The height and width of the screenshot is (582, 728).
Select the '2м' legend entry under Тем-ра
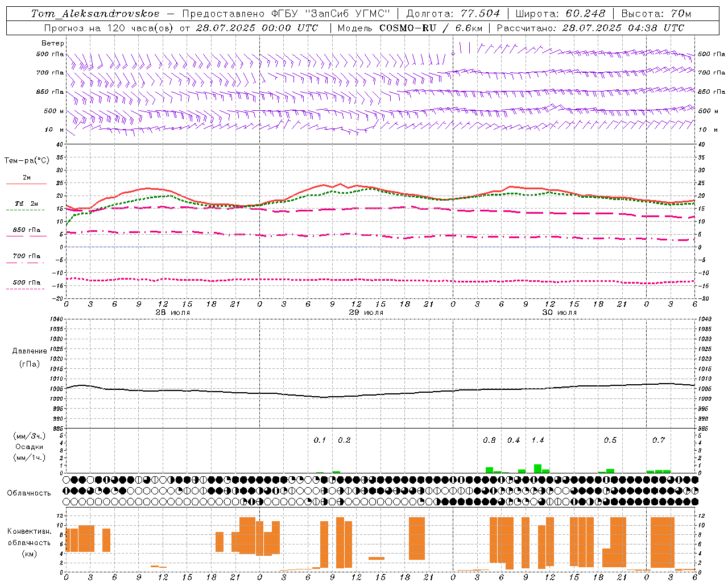tap(27, 178)
